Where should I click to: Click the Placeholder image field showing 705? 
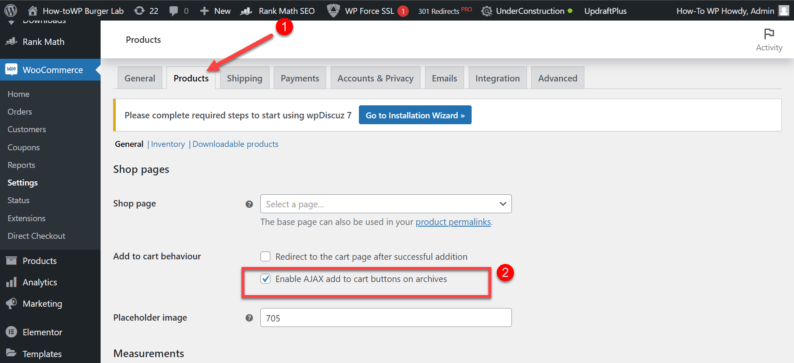386,318
